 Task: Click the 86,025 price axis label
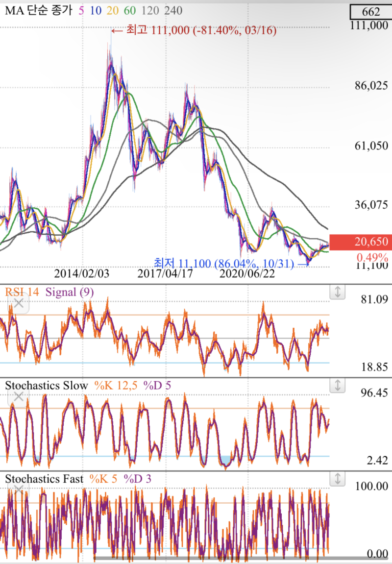click(x=371, y=86)
